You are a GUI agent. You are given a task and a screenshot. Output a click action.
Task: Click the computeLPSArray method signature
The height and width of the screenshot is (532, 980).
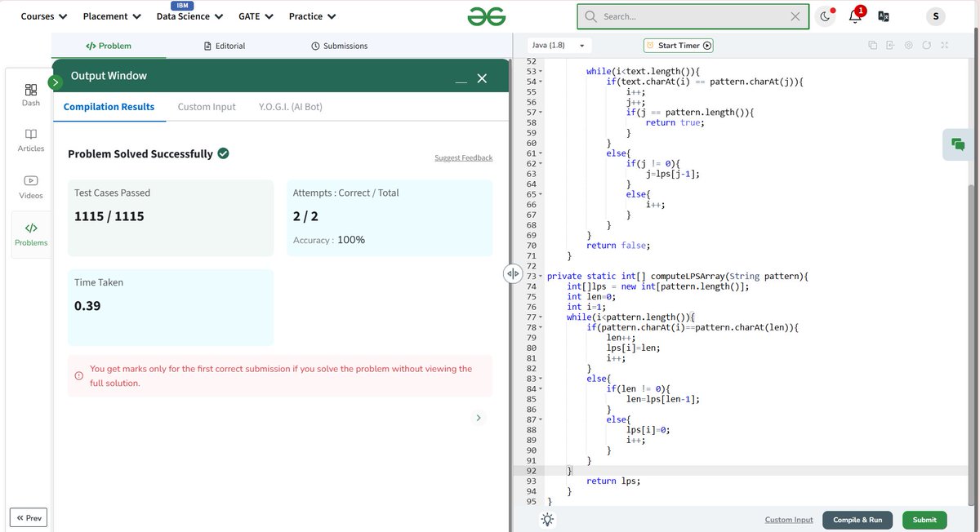[677, 277]
